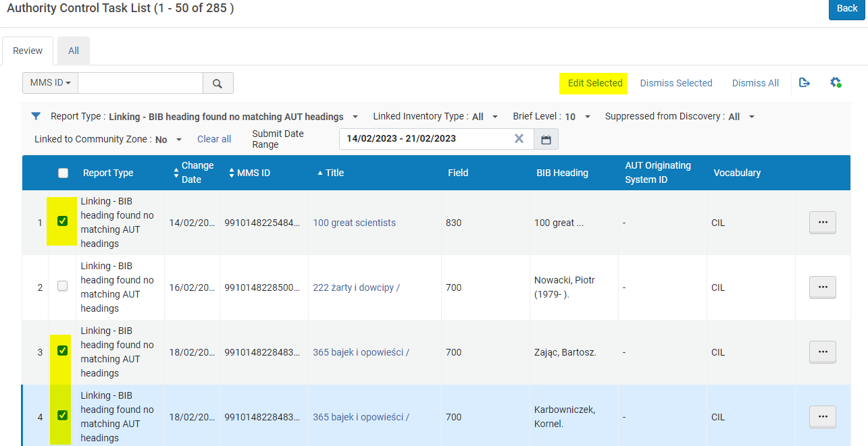Screen dimensions: 868x446
Task: Clear the submit date range value
Action: tap(519, 138)
